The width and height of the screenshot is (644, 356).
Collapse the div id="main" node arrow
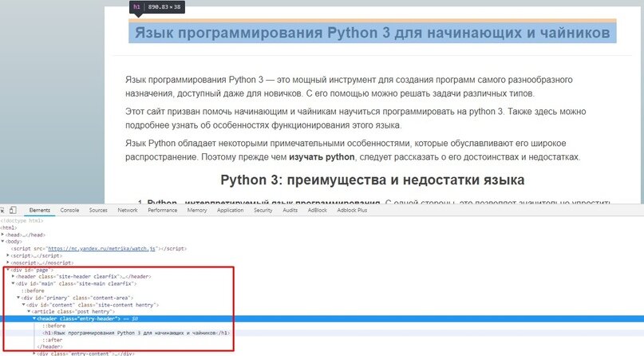click(x=13, y=283)
